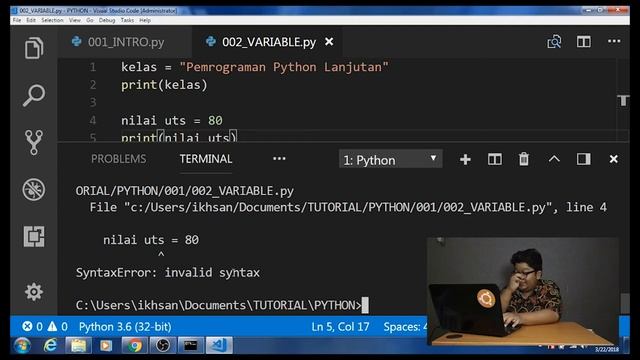Kill terminal with trash icon
Image resolution: width=640 pixels, height=360 pixels.
coord(524,159)
